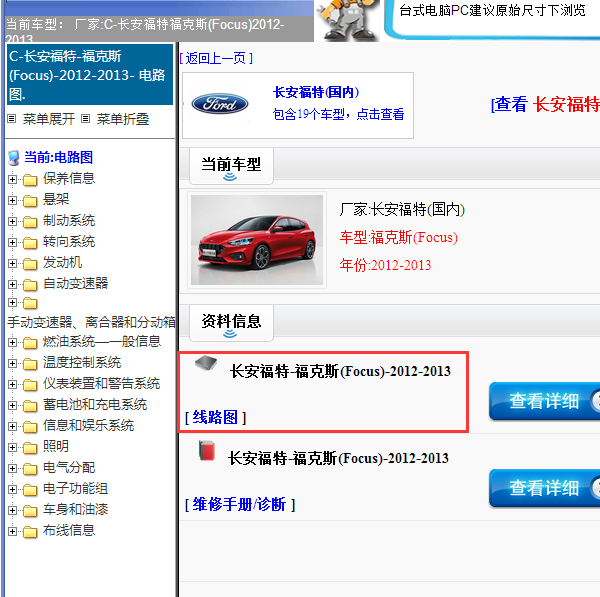This screenshot has height=597, width=600.
Task: Expand the 照明 tree node
Action: click(12, 447)
